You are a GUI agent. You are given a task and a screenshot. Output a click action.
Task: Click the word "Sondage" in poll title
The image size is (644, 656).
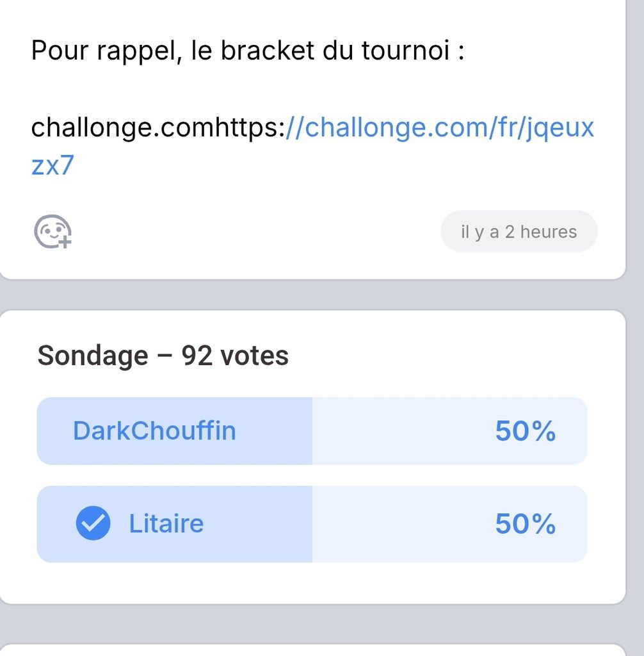[92, 355]
